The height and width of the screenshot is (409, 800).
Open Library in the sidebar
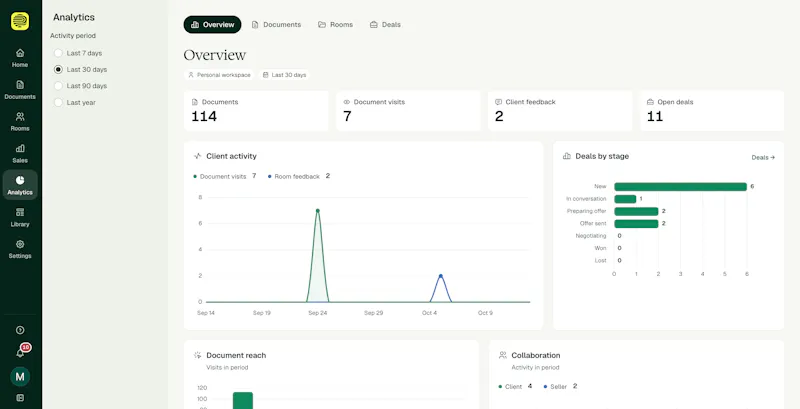20,217
